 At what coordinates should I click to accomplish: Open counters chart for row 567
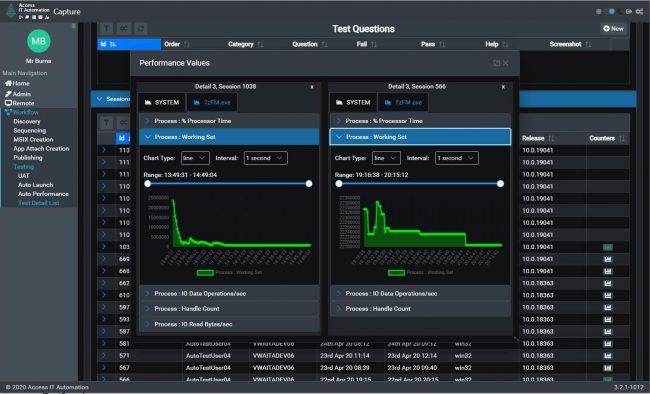607,368
